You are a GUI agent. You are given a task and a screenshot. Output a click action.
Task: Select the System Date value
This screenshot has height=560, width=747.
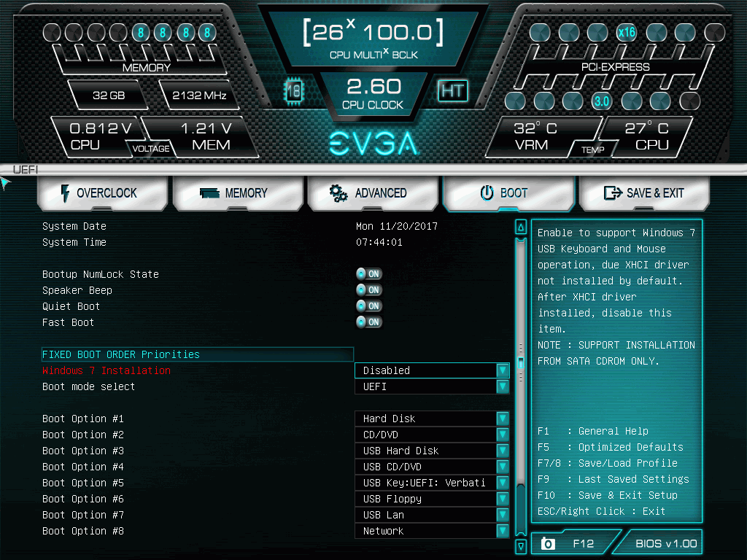(x=397, y=226)
